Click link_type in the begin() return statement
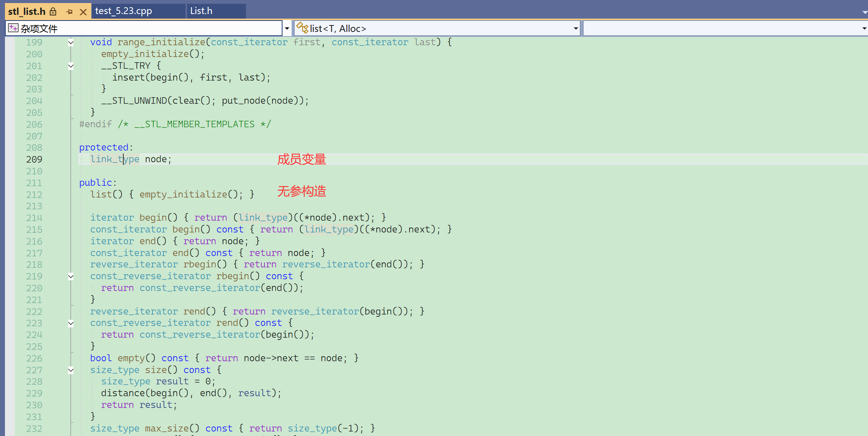The width and height of the screenshot is (868, 436). [x=263, y=218]
